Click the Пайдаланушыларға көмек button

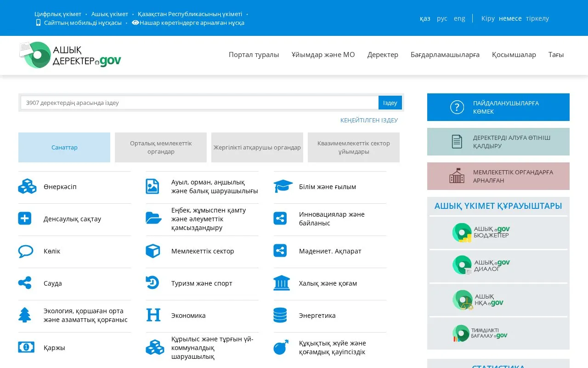498,107
